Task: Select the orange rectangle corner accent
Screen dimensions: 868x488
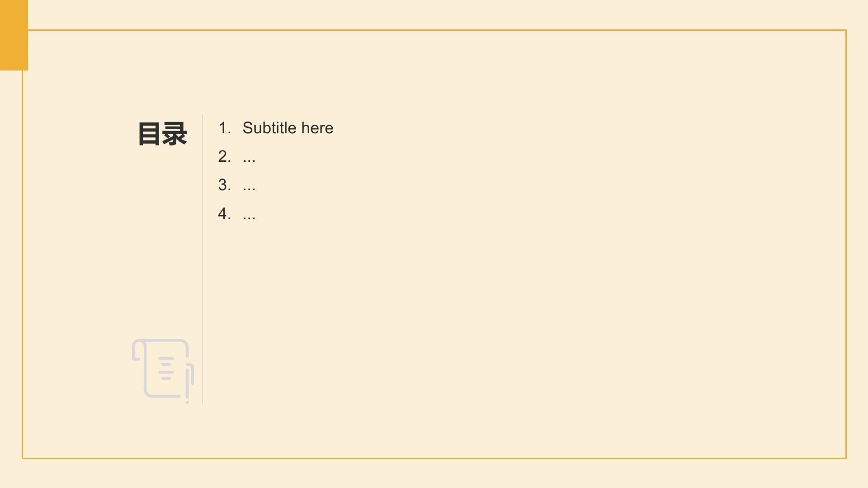Action: (14, 35)
